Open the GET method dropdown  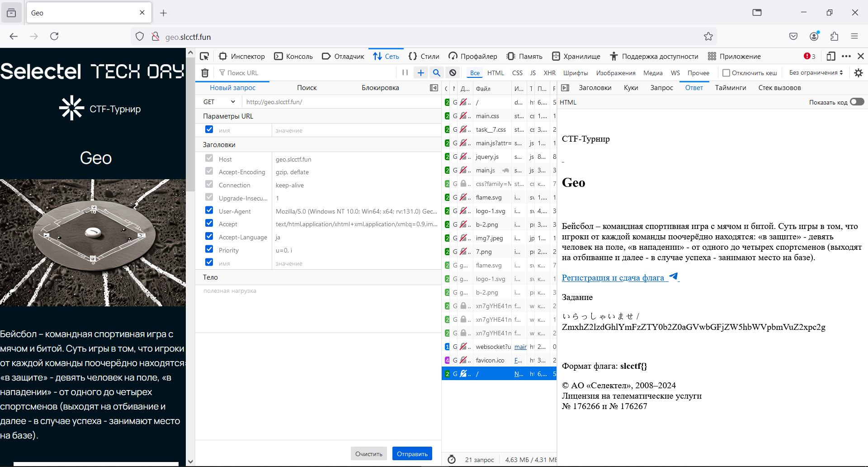point(219,102)
